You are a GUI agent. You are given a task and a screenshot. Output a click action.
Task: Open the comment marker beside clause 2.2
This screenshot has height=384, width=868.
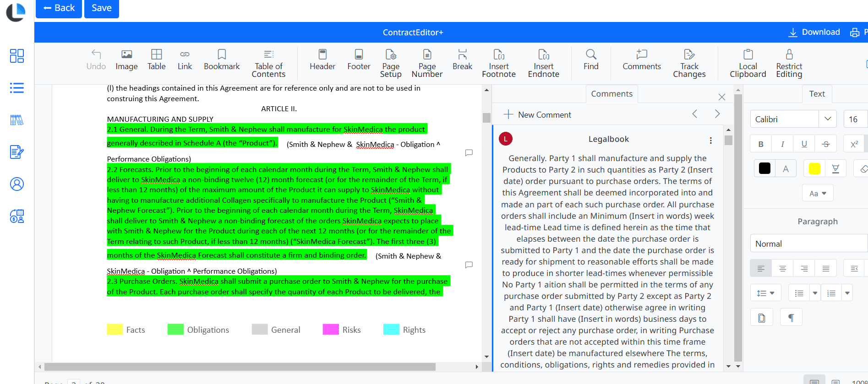pos(469,265)
